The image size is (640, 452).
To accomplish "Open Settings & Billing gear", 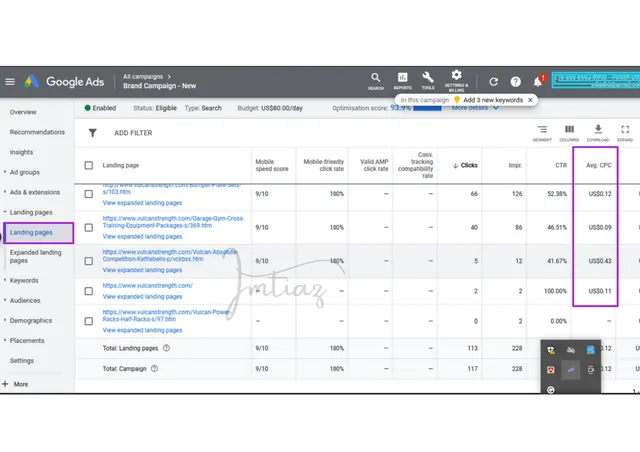I will 456,80.
